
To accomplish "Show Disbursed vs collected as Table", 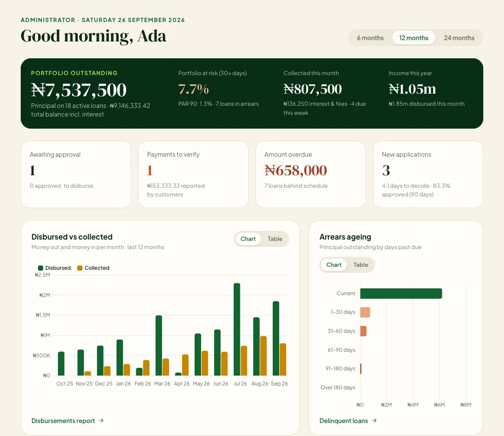I will (x=275, y=239).
